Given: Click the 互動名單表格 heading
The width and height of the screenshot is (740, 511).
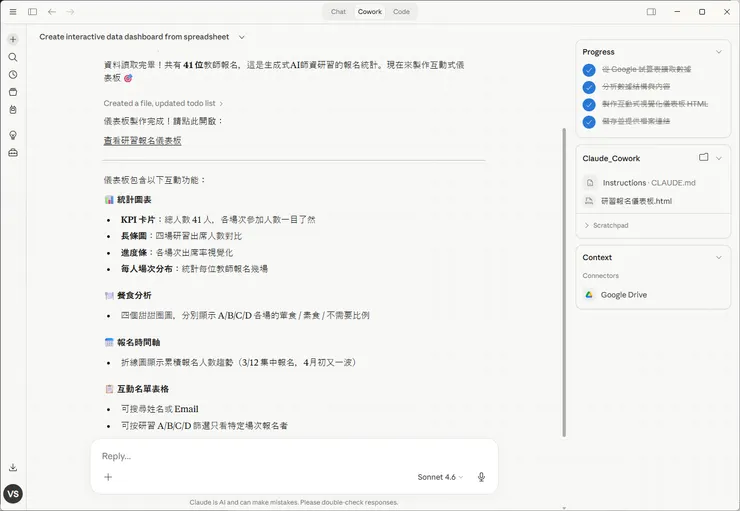Looking at the screenshot, I should [x=143, y=389].
